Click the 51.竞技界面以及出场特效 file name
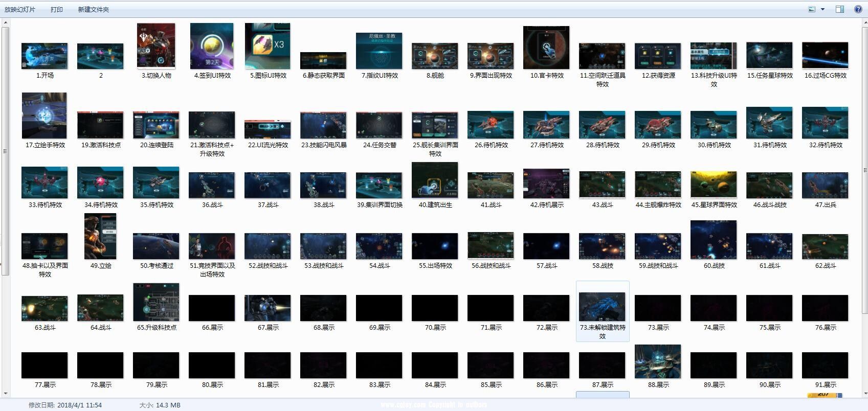868x411 pixels. tap(212, 270)
